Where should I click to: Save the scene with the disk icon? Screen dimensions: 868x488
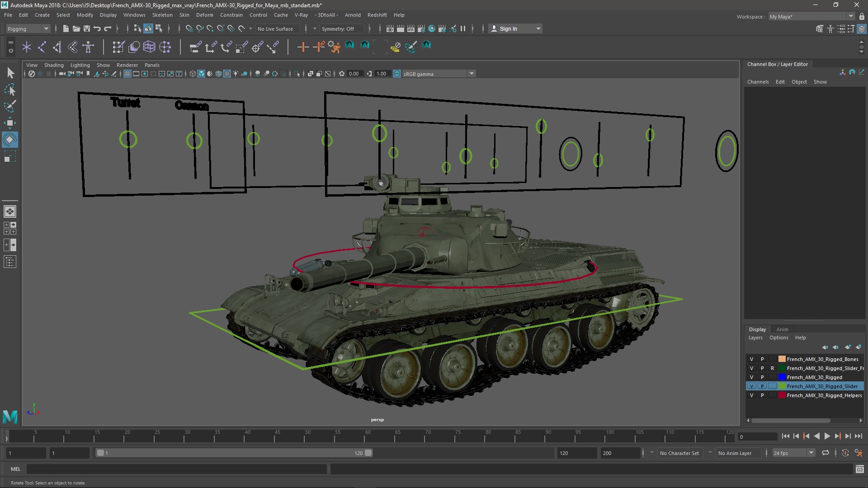(86, 28)
